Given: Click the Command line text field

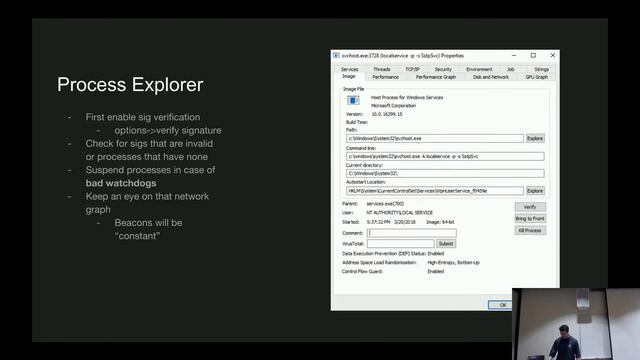Looking at the screenshot, I should [x=445, y=156].
